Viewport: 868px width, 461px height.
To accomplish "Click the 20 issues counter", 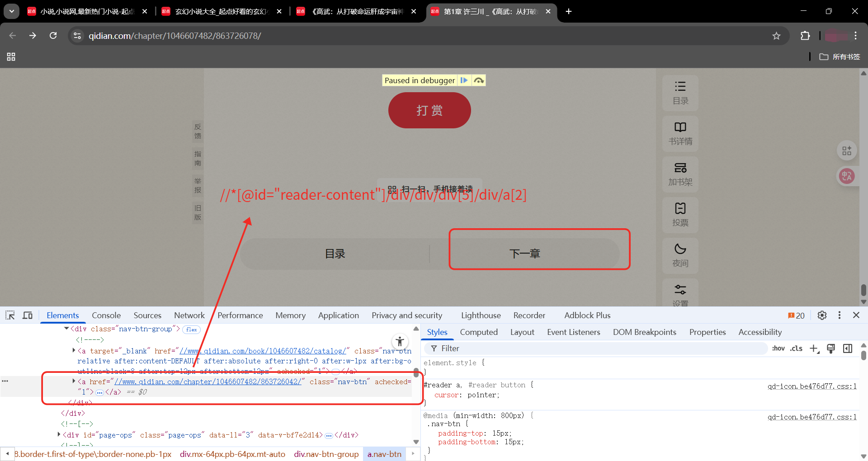I will (796, 315).
